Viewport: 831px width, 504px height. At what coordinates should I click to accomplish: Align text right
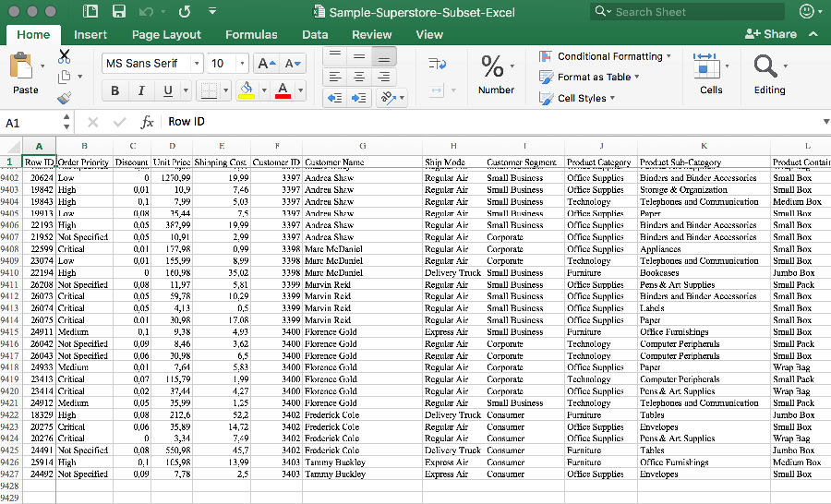pos(384,77)
